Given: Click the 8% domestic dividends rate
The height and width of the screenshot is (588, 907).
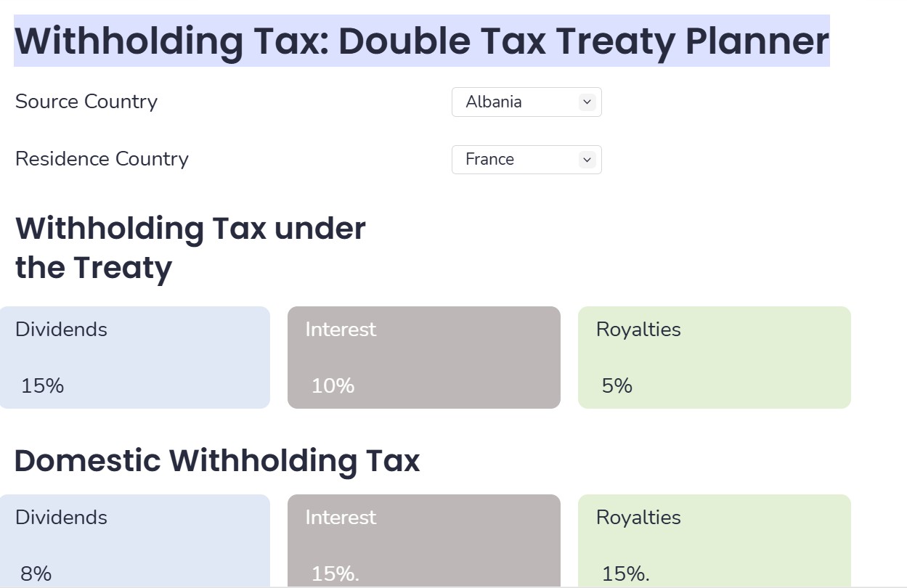Looking at the screenshot, I should click(x=36, y=573).
